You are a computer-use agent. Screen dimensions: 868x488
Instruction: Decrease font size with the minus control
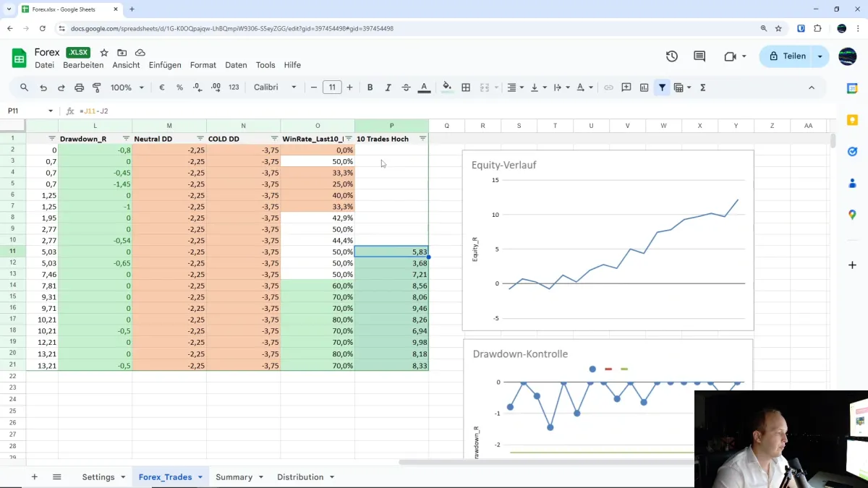coord(314,87)
